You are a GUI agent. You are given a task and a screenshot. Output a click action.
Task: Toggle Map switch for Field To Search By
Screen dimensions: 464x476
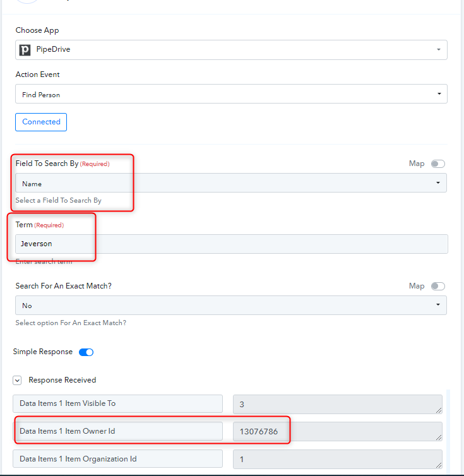pyautogui.click(x=438, y=164)
